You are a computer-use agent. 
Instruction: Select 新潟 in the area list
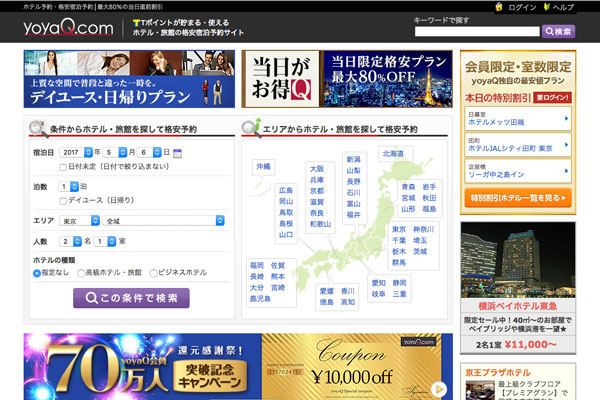pyautogui.click(x=354, y=159)
